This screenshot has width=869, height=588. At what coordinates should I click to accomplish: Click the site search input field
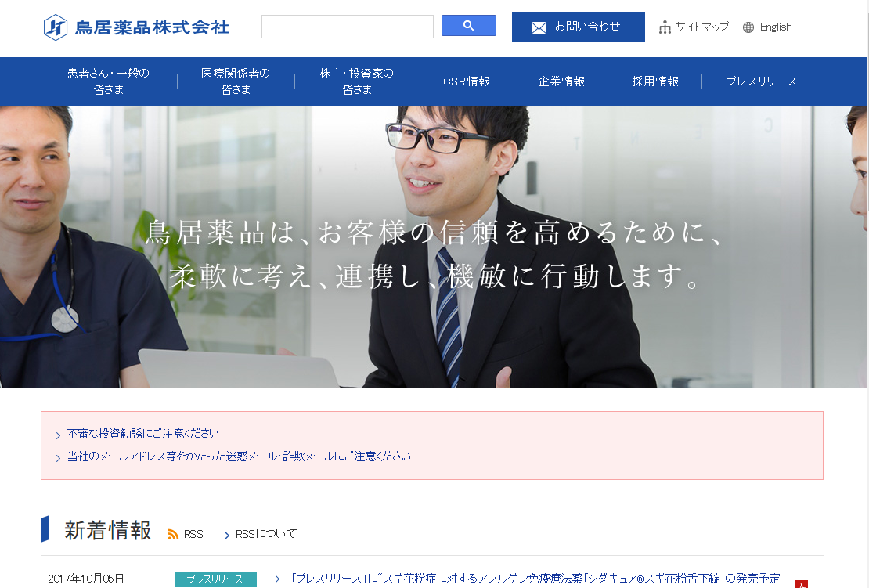coord(348,27)
